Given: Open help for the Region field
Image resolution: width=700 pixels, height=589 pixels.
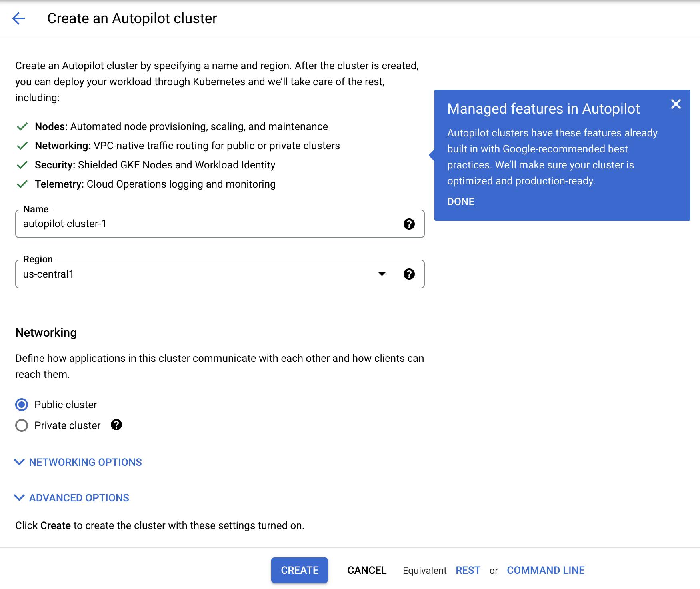Looking at the screenshot, I should point(409,274).
